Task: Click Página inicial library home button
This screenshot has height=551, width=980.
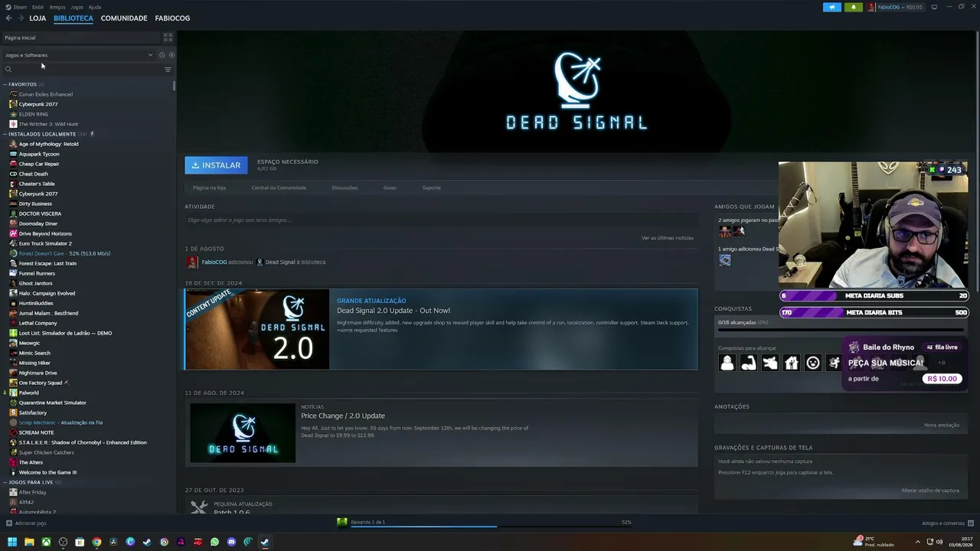Action: pyautogui.click(x=81, y=37)
